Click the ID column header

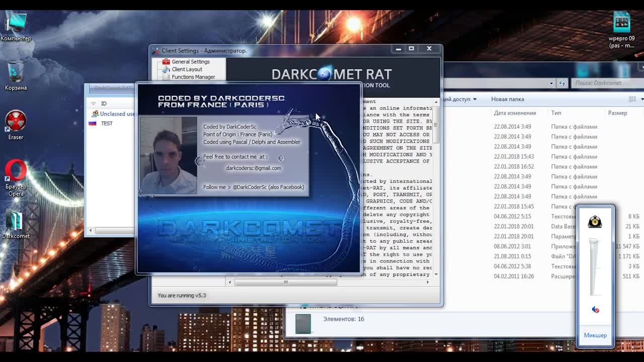(104, 104)
